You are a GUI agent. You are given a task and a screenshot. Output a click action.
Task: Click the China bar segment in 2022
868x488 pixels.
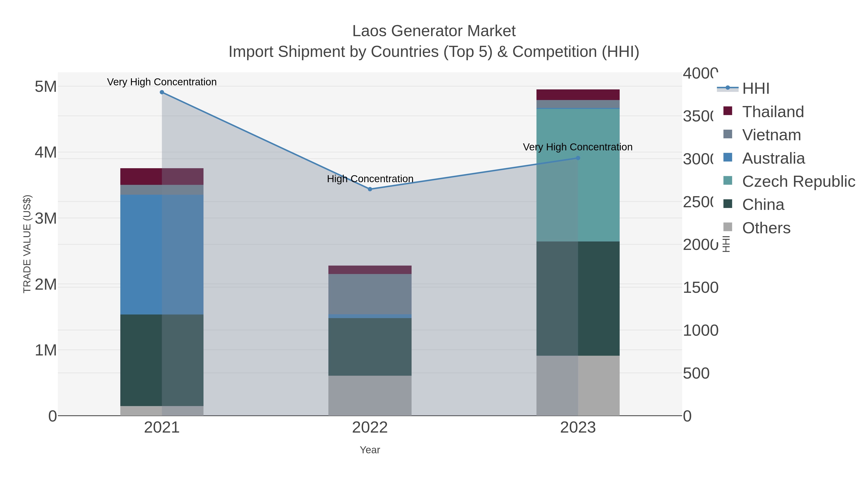(370, 347)
